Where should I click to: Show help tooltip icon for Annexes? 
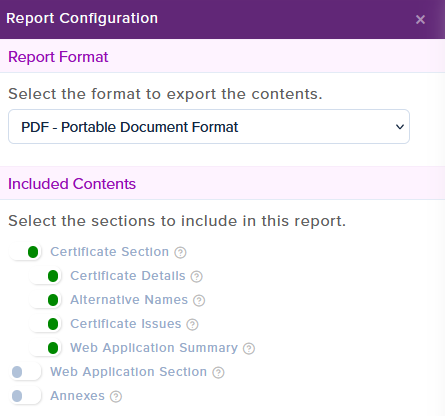click(116, 396)
